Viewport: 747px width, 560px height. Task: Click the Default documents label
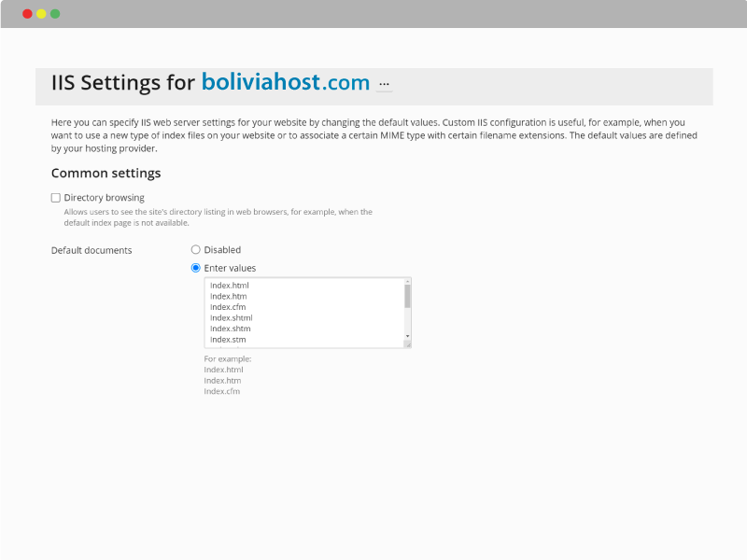[92, 250]
